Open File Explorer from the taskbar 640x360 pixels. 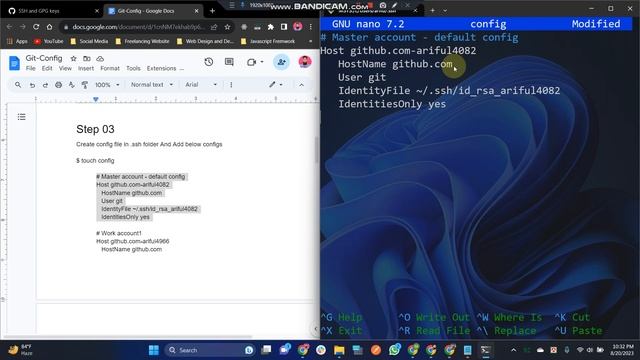pos(339,350)
